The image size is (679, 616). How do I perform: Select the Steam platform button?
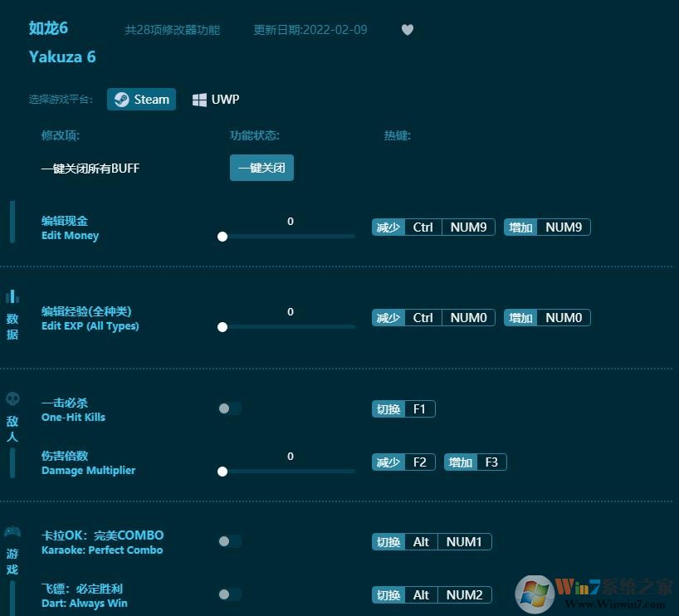[142, 99]
